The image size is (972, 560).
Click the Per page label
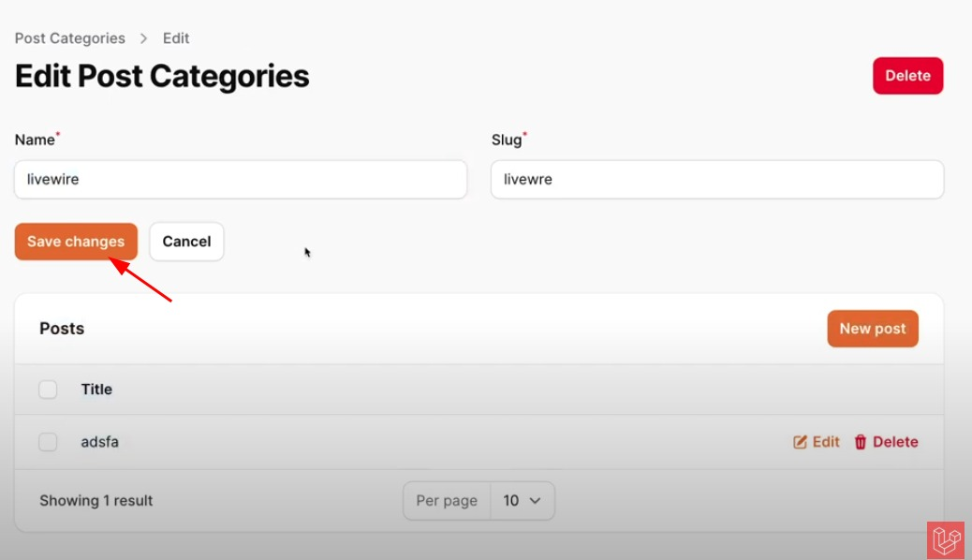coord(447,501)
